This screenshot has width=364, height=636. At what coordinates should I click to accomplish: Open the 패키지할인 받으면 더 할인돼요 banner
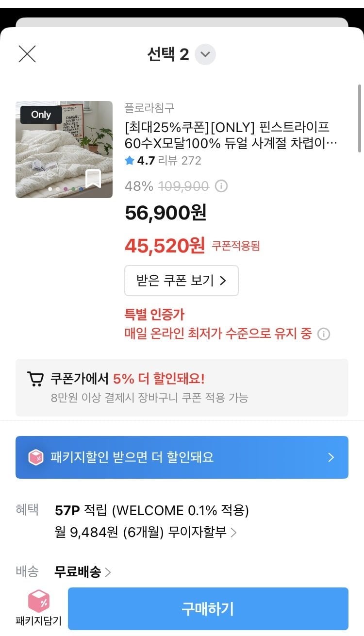tap(182, 457)
